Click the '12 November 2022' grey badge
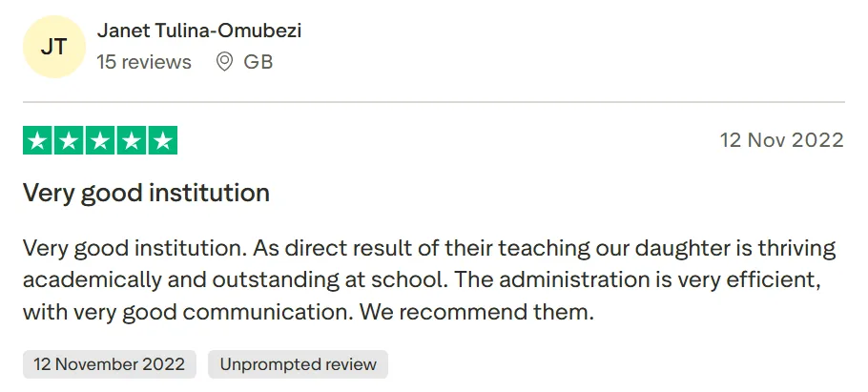The height and width of the screenshot is (392, 868). pos(110,364)
